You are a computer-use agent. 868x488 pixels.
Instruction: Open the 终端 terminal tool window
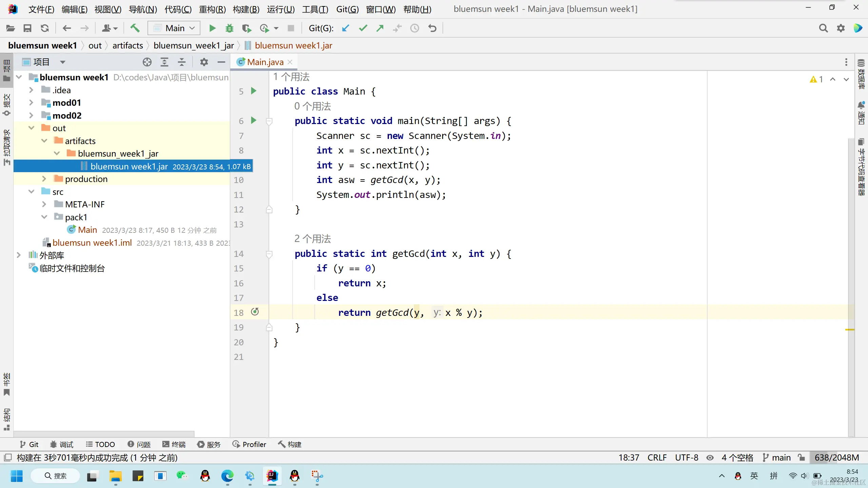174,444
